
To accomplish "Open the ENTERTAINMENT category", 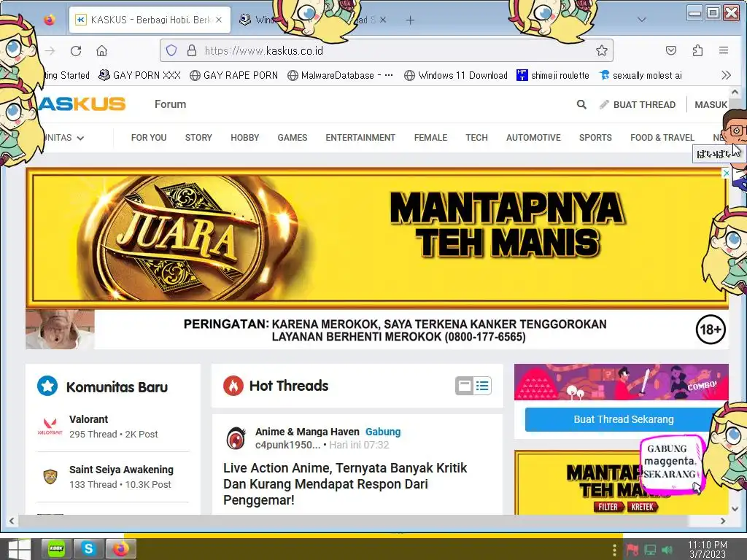I will 360,138.
